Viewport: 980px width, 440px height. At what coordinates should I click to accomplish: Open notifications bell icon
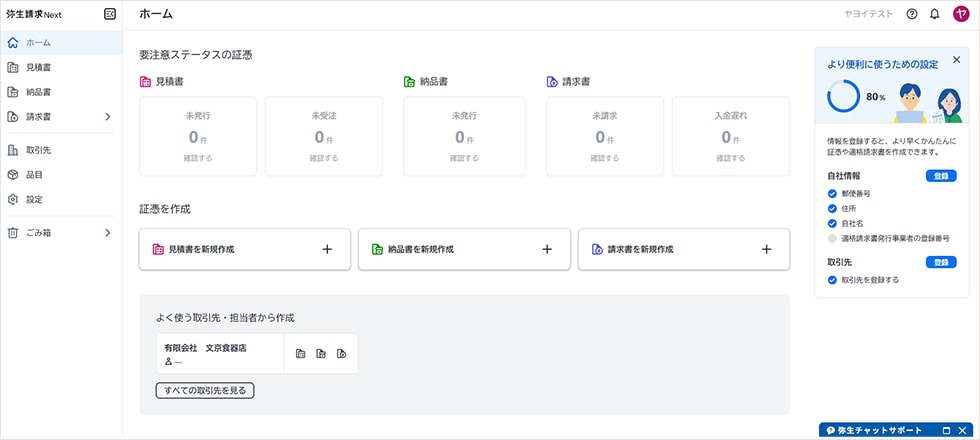click(934, 14)
